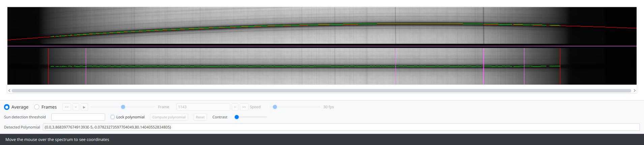Click the 'Detected Polynomial' label
The image size is (644, 145).
coord(22,127)
